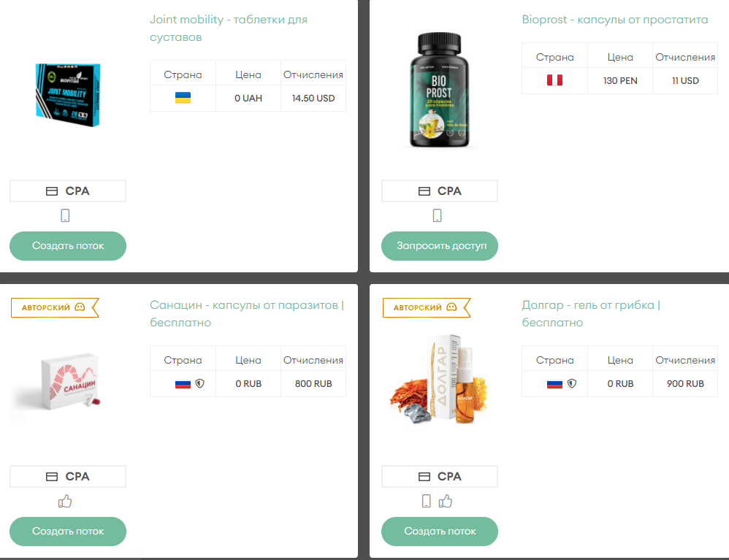Open the Bioprost капсулы от простатита link
The width and height of the screenshot is (729, 560).
tap(614, 20)
